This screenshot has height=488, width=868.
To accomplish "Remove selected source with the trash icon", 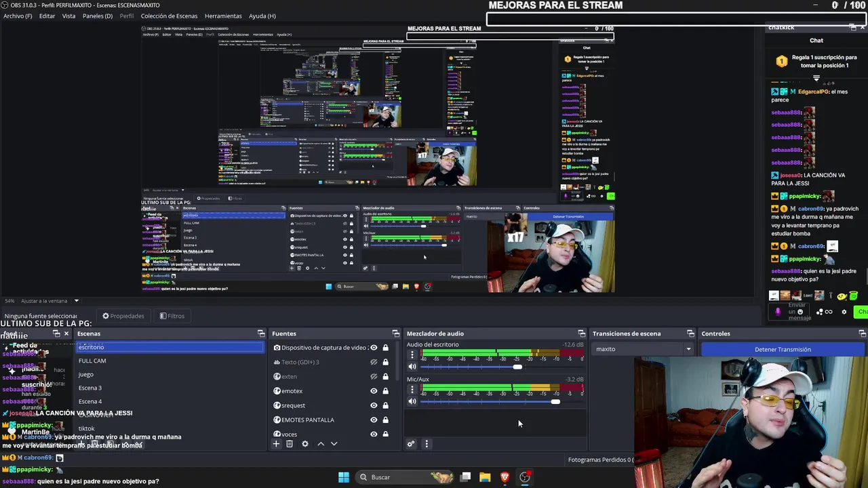I will point(290,444).
